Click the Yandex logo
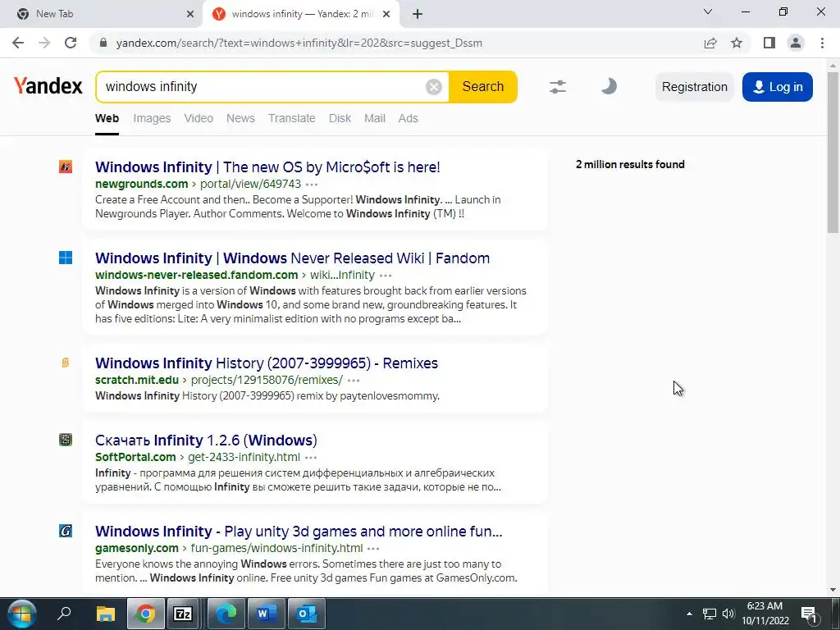 coord(48,85)
